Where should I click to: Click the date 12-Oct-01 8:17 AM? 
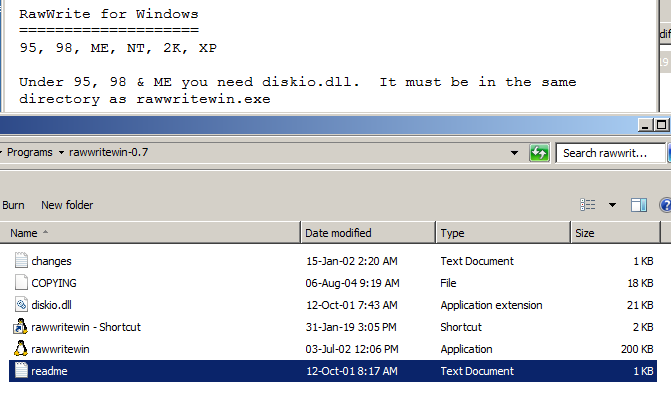click(x=352, y=371)
